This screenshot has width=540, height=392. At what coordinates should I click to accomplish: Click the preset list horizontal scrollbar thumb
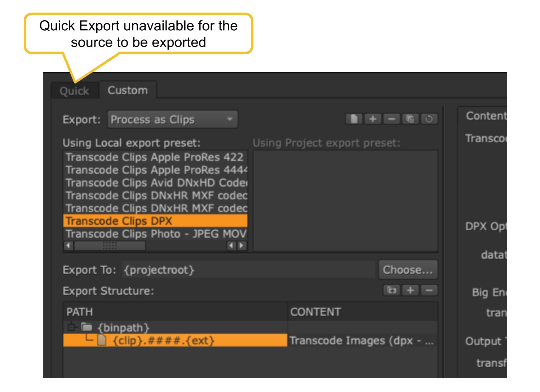coord(110,246)
